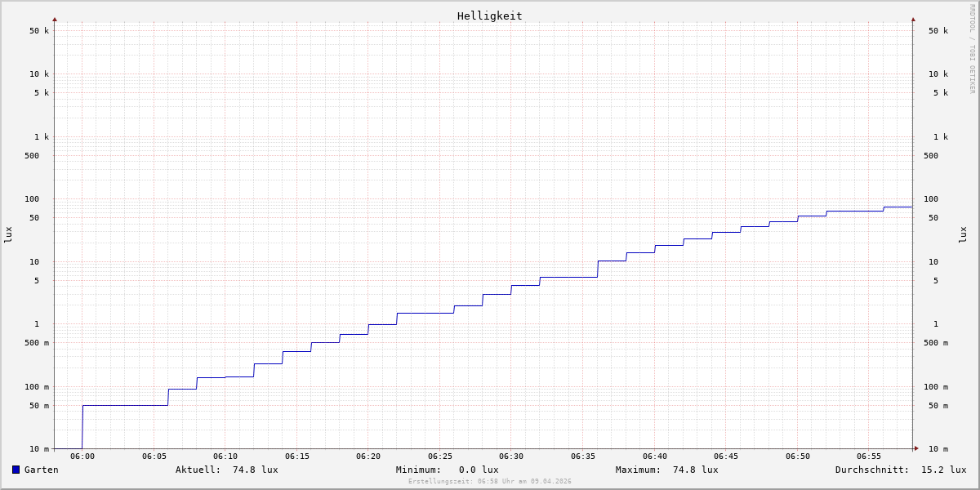Click the 06:00 time axis label

[82, 457]
